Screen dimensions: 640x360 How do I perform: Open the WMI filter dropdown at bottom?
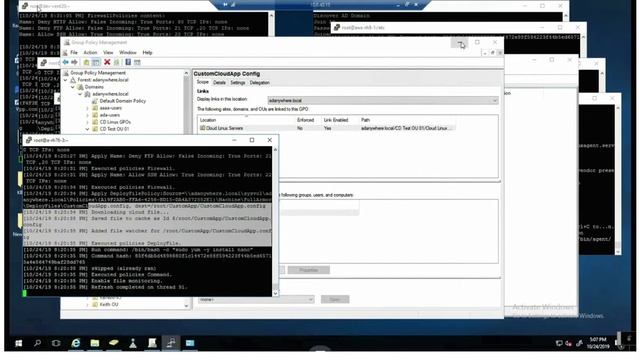pos(256,300)
